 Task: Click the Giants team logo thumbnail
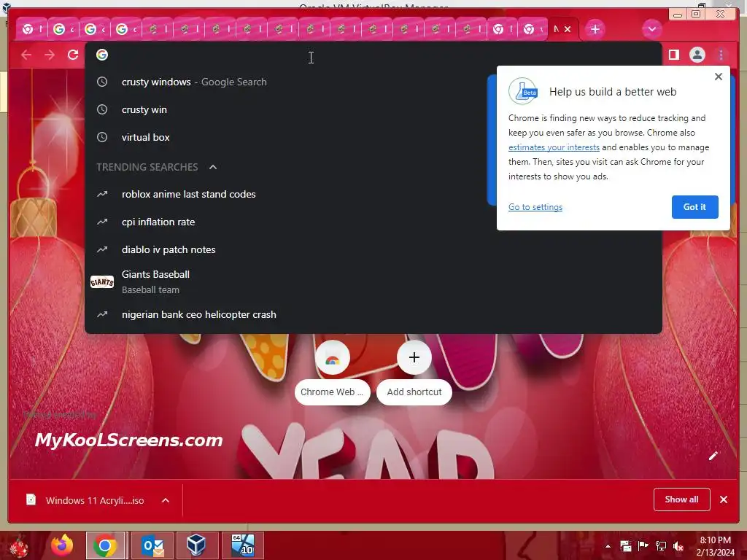coord(102,282)
